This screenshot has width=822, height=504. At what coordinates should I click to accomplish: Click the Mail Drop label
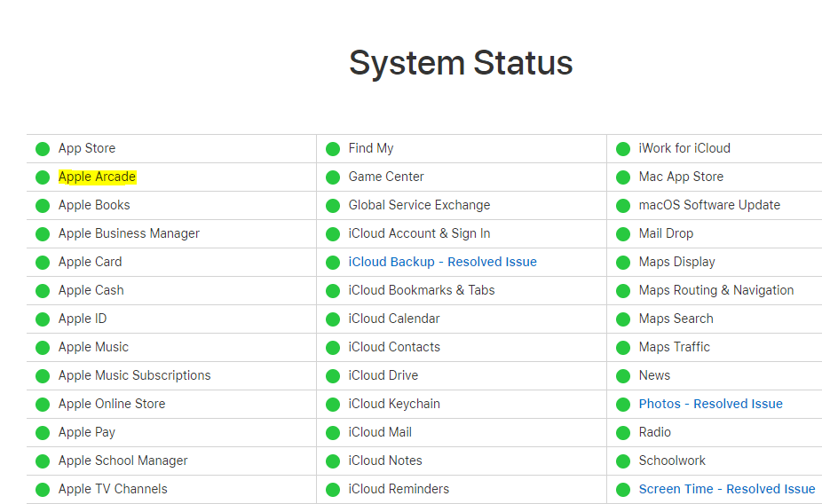coord(666,233)
